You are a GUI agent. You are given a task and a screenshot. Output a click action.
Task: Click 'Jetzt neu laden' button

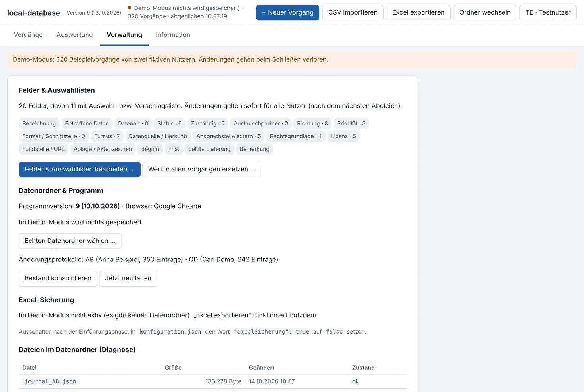tap(128, 279)
